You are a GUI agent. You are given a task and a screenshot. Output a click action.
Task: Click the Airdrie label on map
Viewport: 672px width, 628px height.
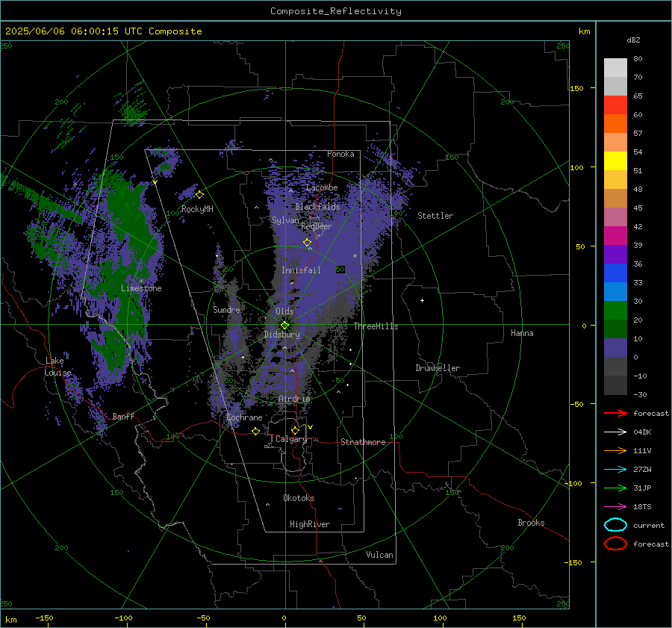[294, 399]
